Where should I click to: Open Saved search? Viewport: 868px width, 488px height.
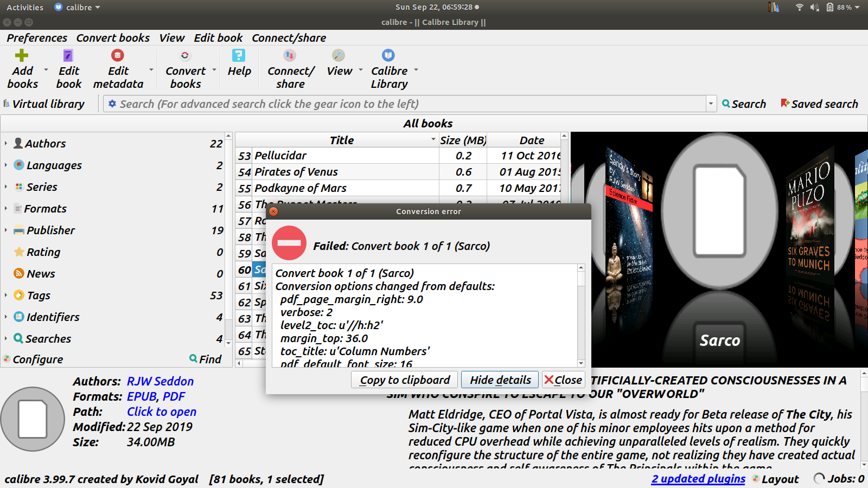click(819, 104)
